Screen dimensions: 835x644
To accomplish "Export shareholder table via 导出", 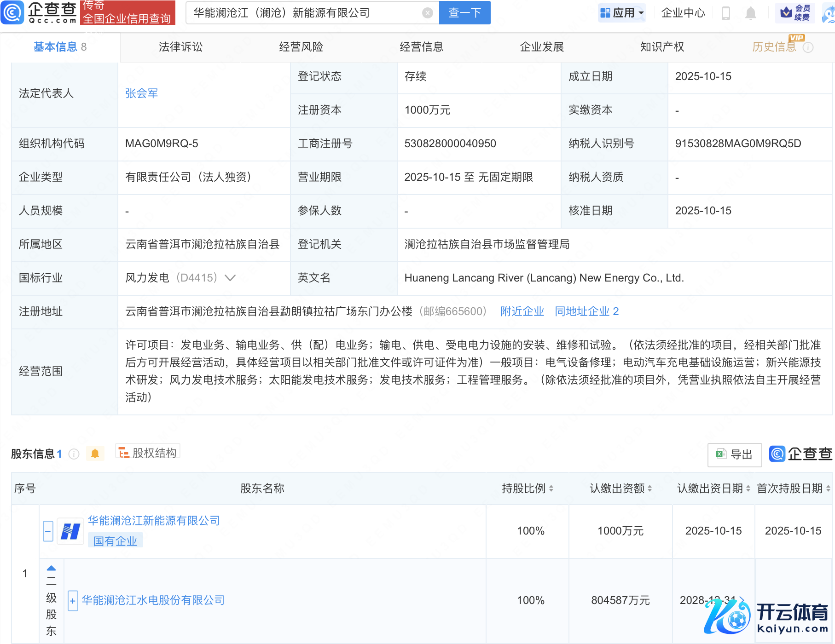I will point(734,454).
